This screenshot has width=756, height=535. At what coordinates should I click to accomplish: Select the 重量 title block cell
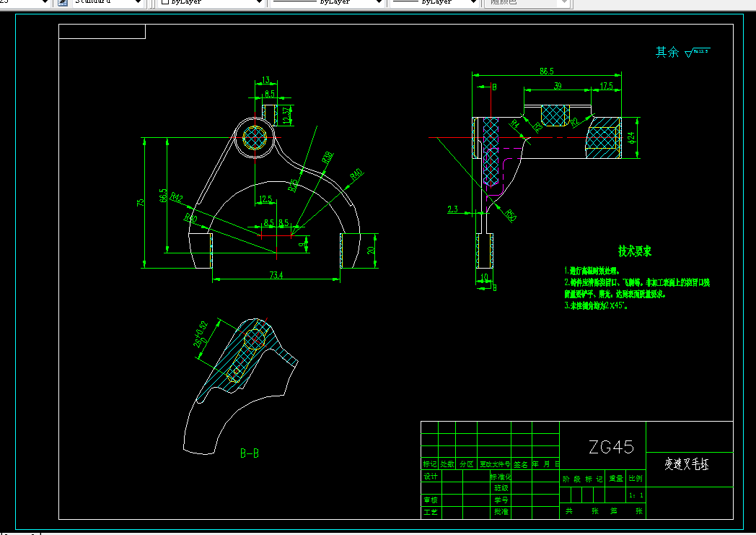[616, 478]
